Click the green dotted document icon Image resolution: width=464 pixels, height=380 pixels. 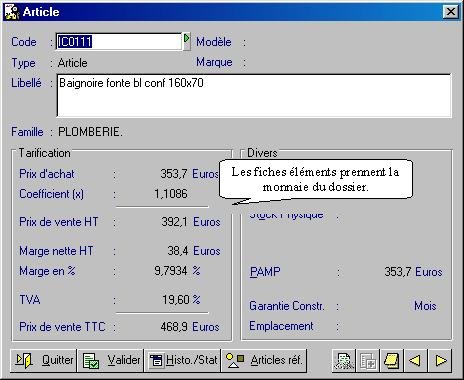[344, 361]
